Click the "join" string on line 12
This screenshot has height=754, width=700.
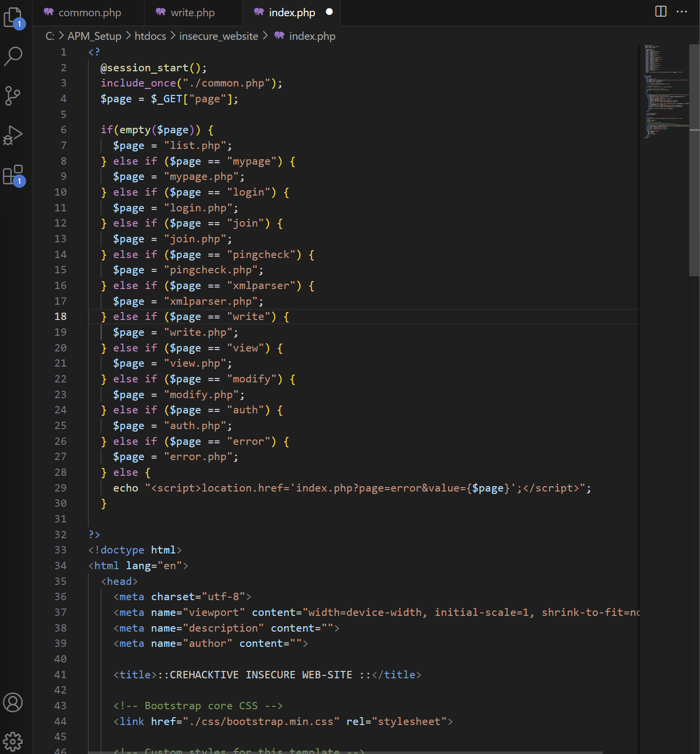245,223
